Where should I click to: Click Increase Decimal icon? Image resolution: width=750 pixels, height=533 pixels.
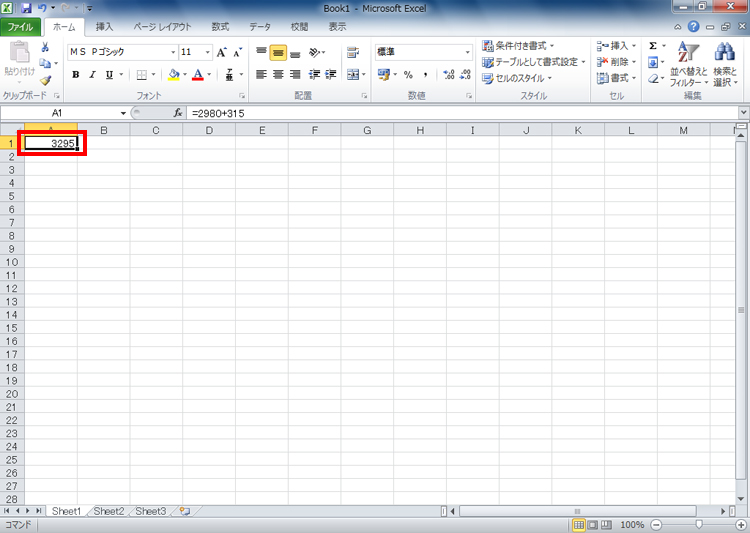449,75
